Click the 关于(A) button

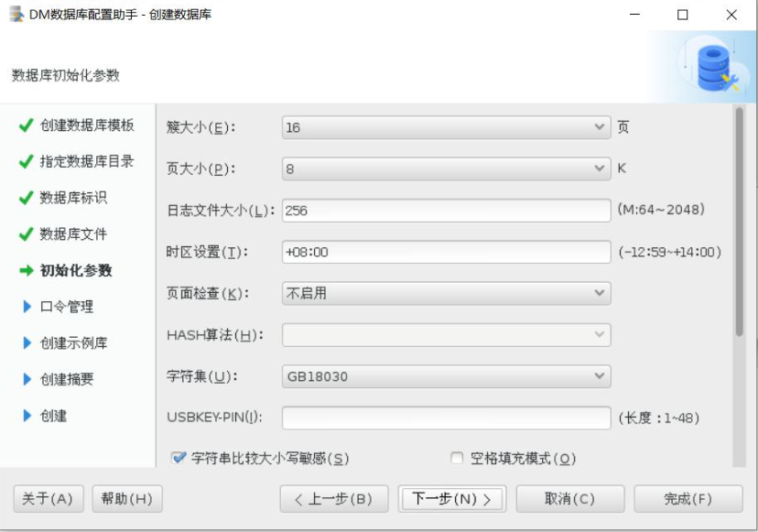point(49,499)
